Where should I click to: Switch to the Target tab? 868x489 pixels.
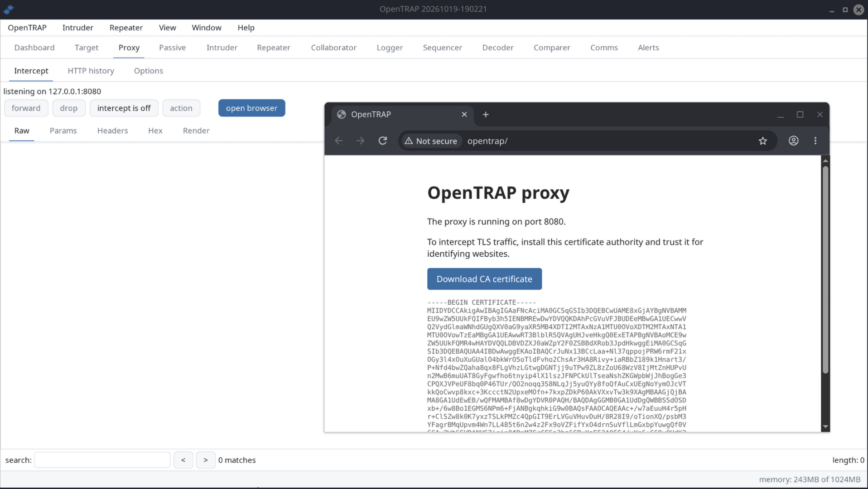coord(87,48)
